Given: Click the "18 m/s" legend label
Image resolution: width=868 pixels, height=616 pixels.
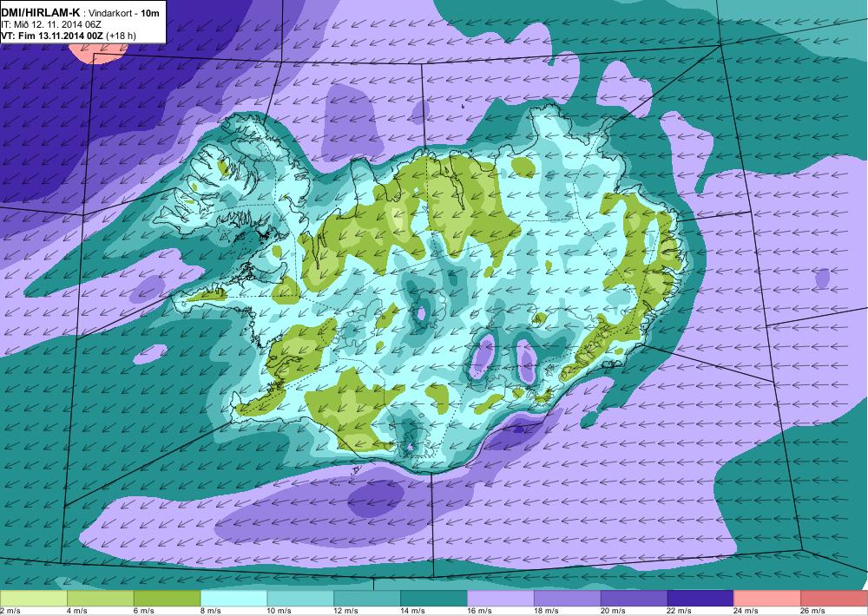Looking at the screenshot, I should pyautogui.click(x=546, y=611).
